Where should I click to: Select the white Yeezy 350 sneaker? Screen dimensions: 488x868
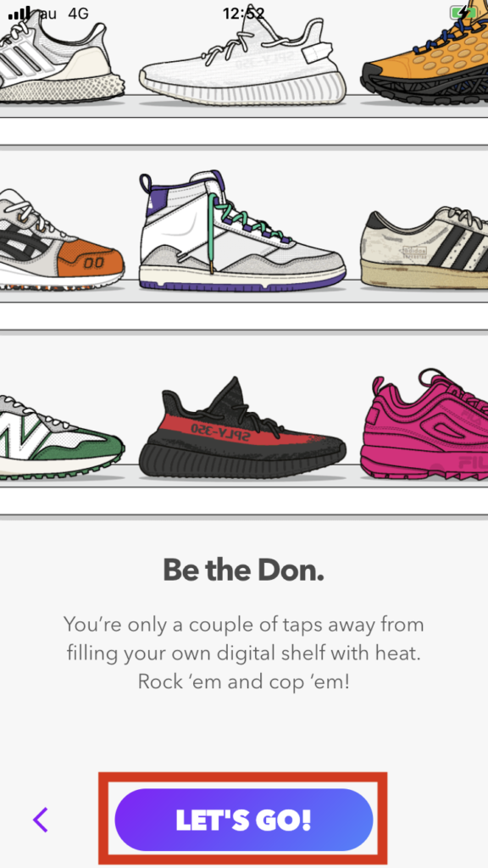coord(242,61)
